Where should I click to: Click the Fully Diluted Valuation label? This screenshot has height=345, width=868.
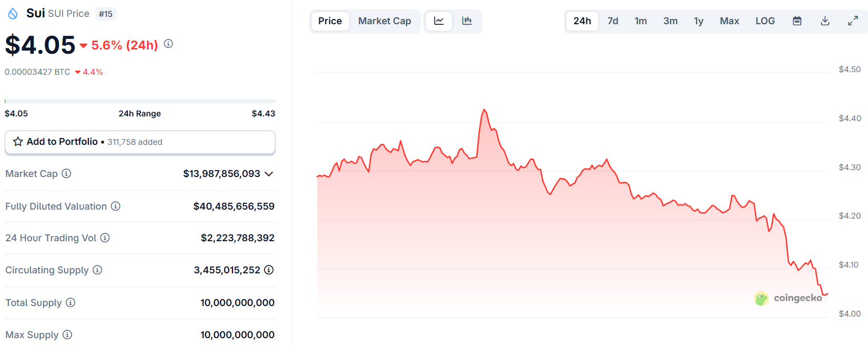coord(56,206)
